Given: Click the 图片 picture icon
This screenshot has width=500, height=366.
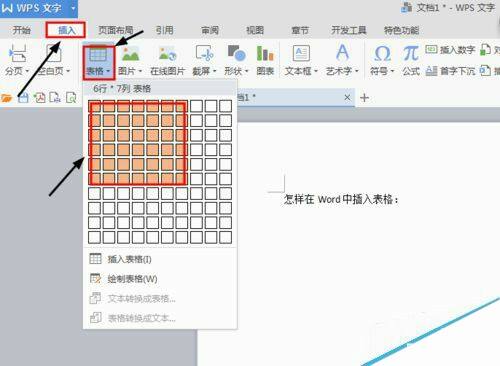Looking at the screenshot, I should (130, 54).
